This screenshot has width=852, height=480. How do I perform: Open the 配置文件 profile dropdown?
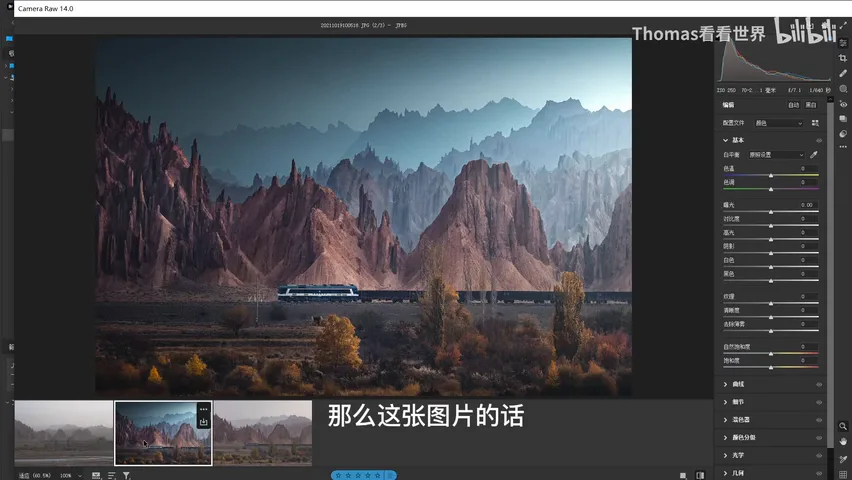pos(778,123)
